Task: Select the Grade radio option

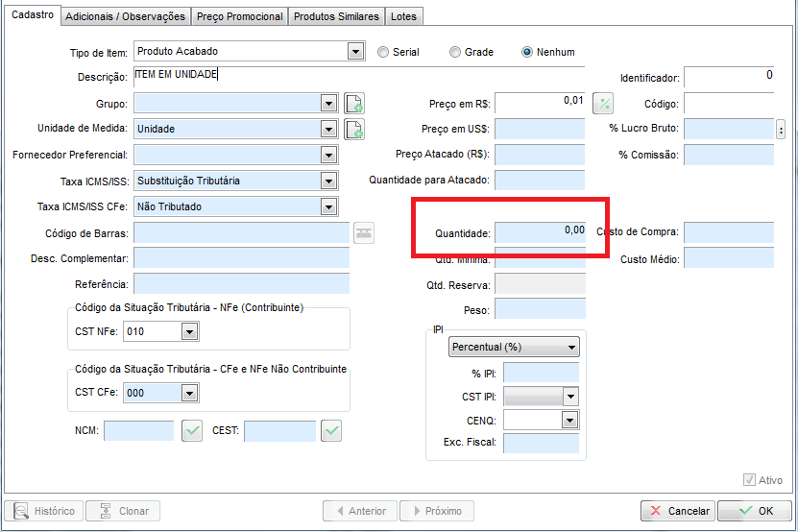Action: click(x=455, y=52)
